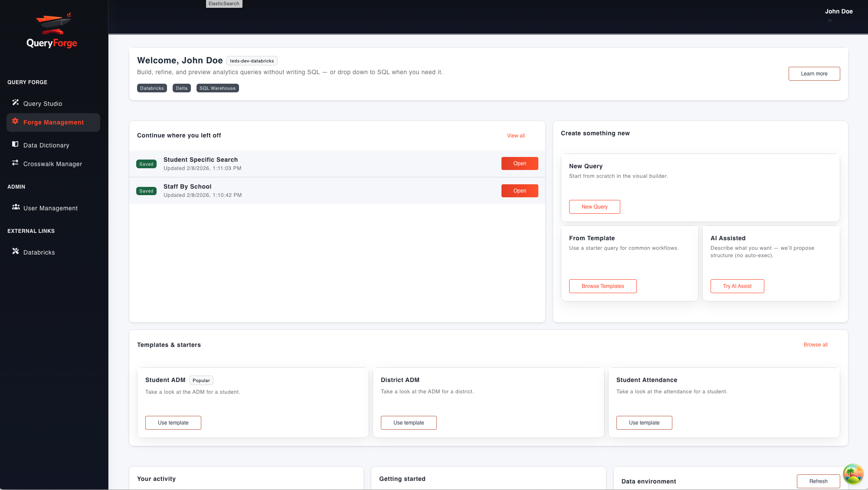Image resolution: width=868 pixels, height=490 pixels.
Task: Refresh the Data environment panel
Action: tap(818, 481)
